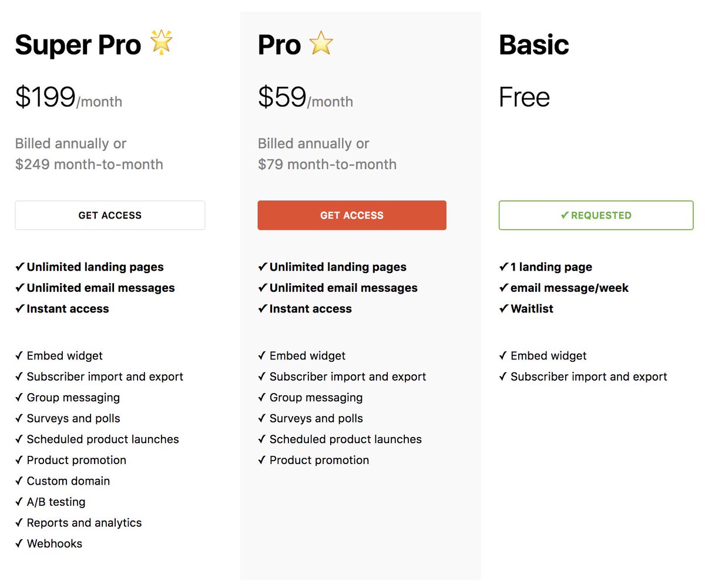Click the green Requested button under Basic
This screenshot has width=705, height=588.
click(596, 215)
